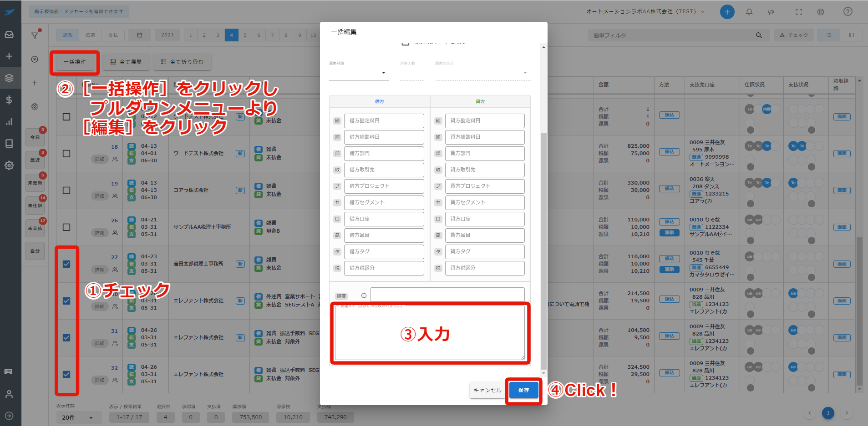The width and height of the screenshot is (868, 426).
Task: Check the checkbox for row 19 コアラ株式会社
Action: click(x=66, y=190)
